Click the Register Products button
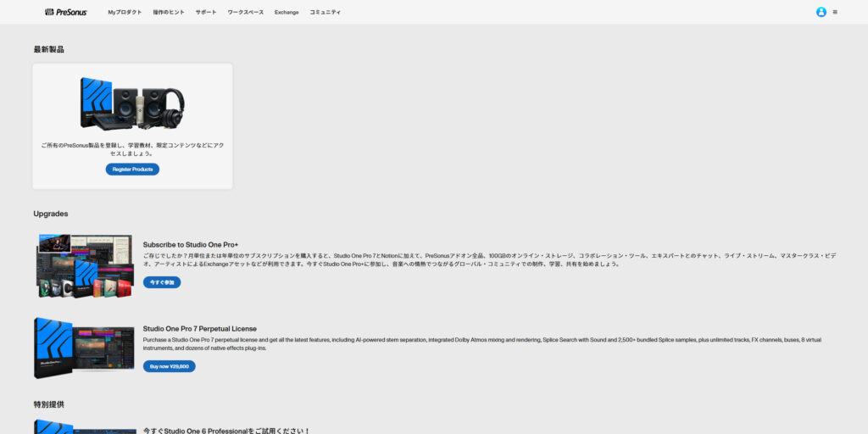868x434 pixels. 132,170
